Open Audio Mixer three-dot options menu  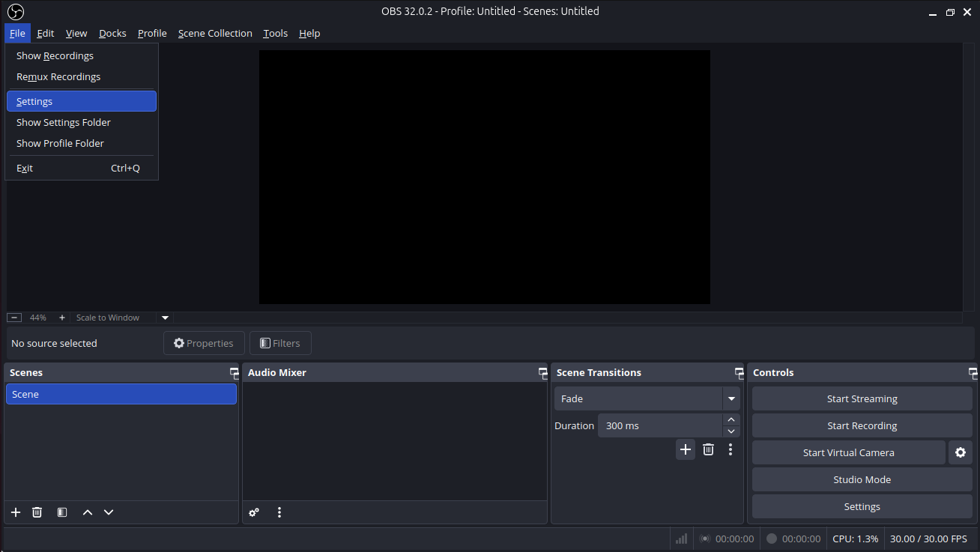[x=279, y=512]
